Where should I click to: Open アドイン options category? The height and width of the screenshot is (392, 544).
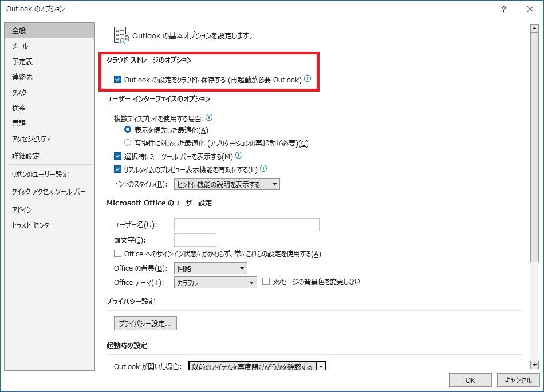[x=49, y=209]
